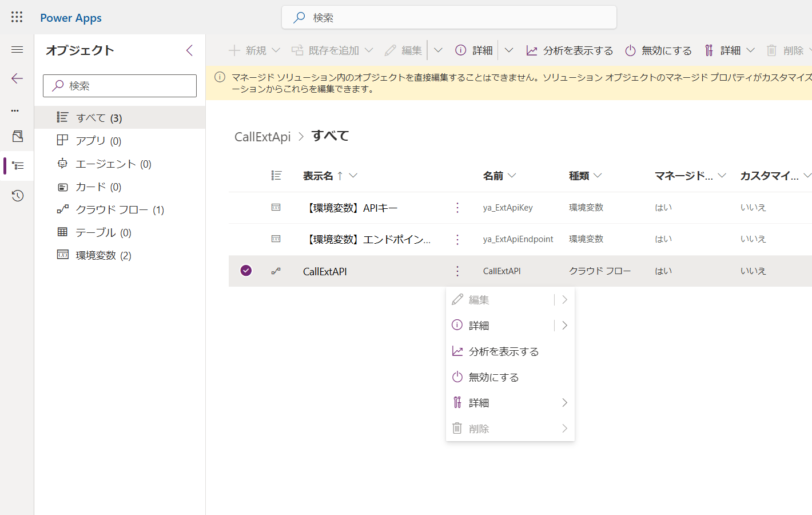Viewport: 812px width, 515px height.
Task: Go back using the left arrow icon
Action: coord(17,78)
